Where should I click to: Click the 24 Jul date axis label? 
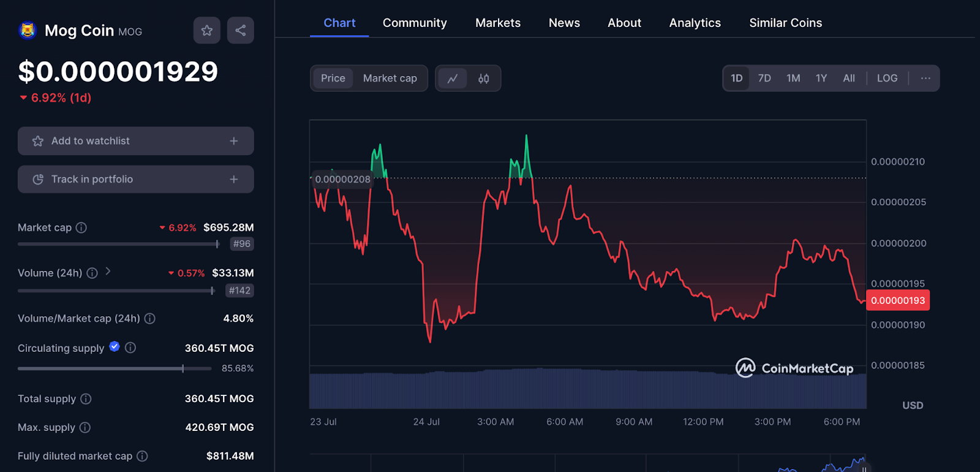coord(426,422)
